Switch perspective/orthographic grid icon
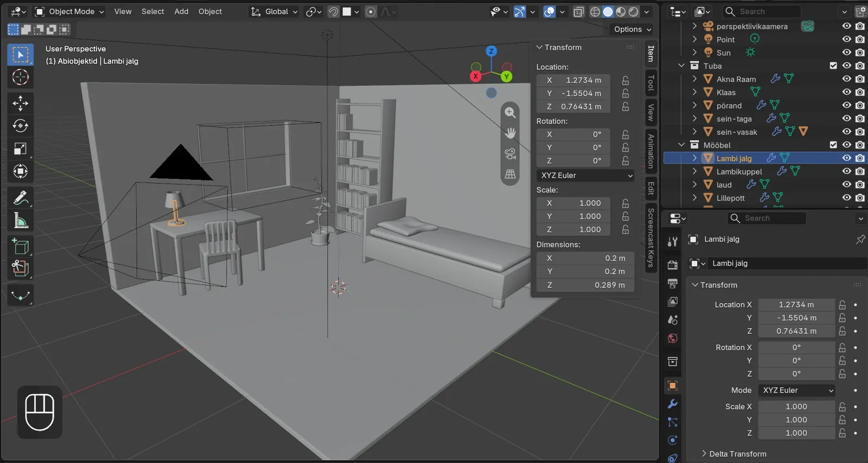The width and height of the screenshot is (868, 463). click(x=510, y=175)
